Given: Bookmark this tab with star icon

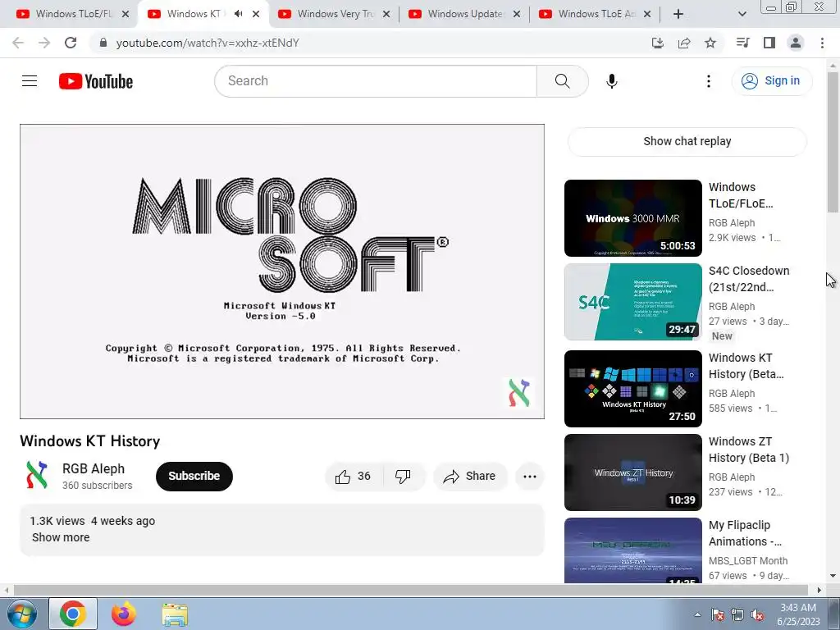Looking at the screenshot, I should [x=710, y=43].
